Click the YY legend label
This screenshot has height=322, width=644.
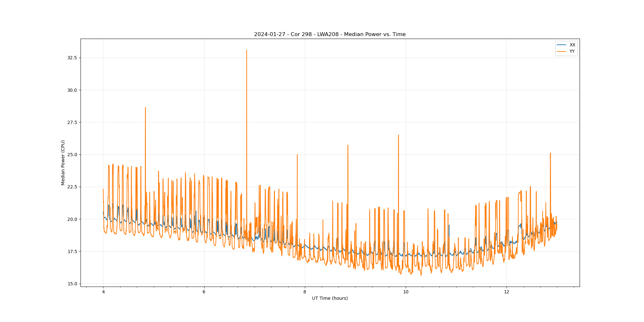(x=572, y=52)
